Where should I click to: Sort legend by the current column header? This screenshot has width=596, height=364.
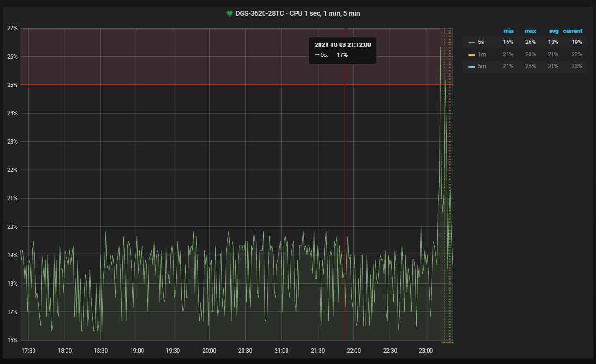tap(573, 31)
